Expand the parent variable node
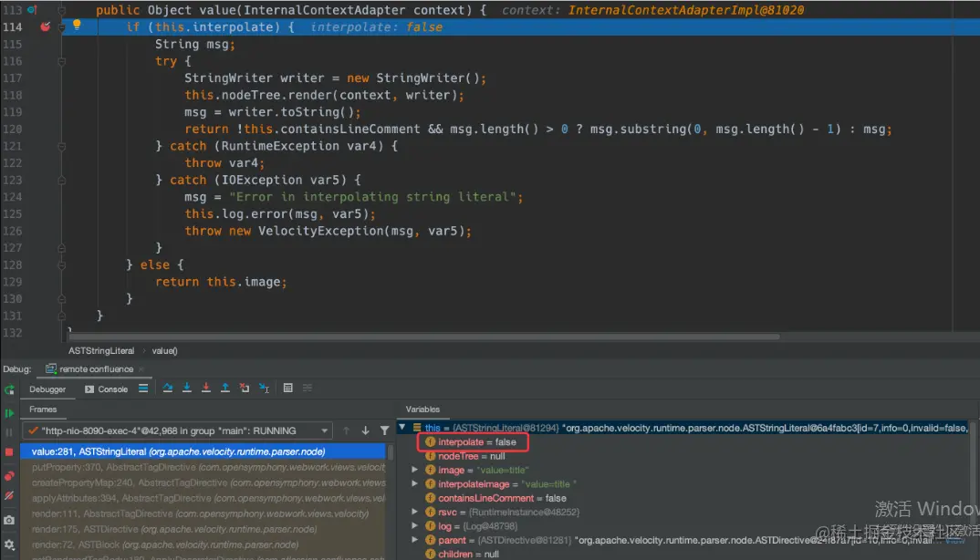This screenshot has width=980, height=560. 414,540
